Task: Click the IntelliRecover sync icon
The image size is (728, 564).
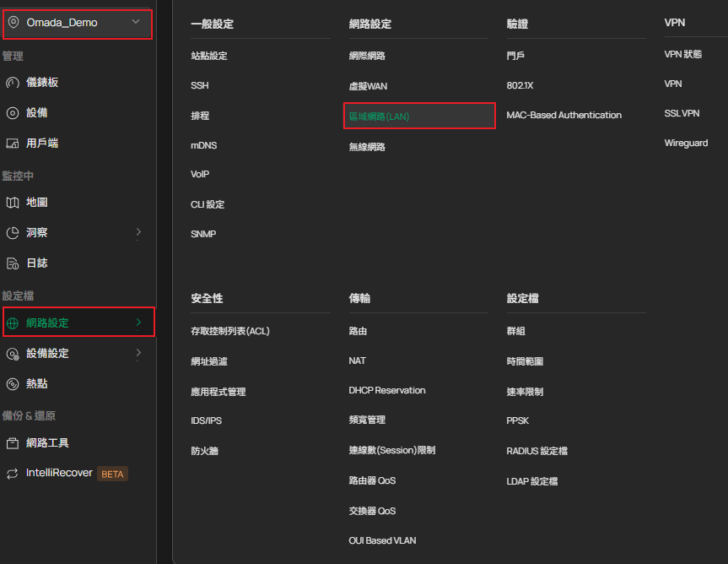Action: coord(13,474)
